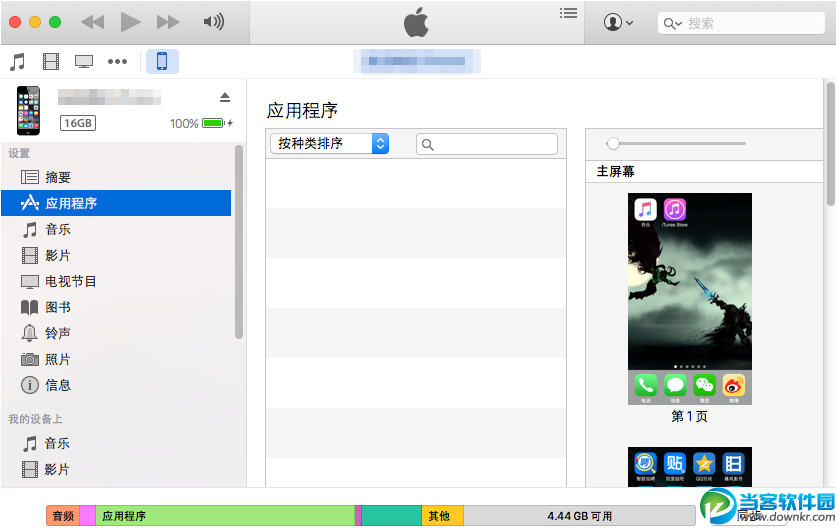Click the applications list search field

pyautogui.click(x=487, y=144)
